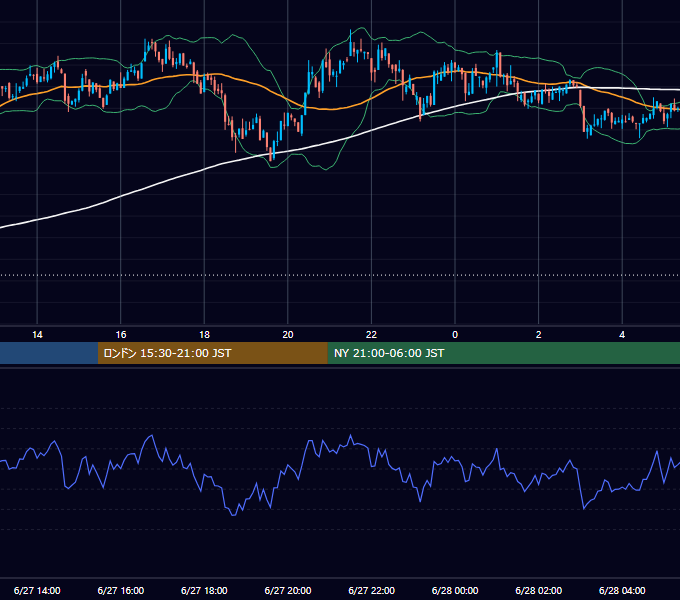Click the 14 hour label on price chart axis
The width and height of the screenshot is (680, 600).
coord(37,335)
